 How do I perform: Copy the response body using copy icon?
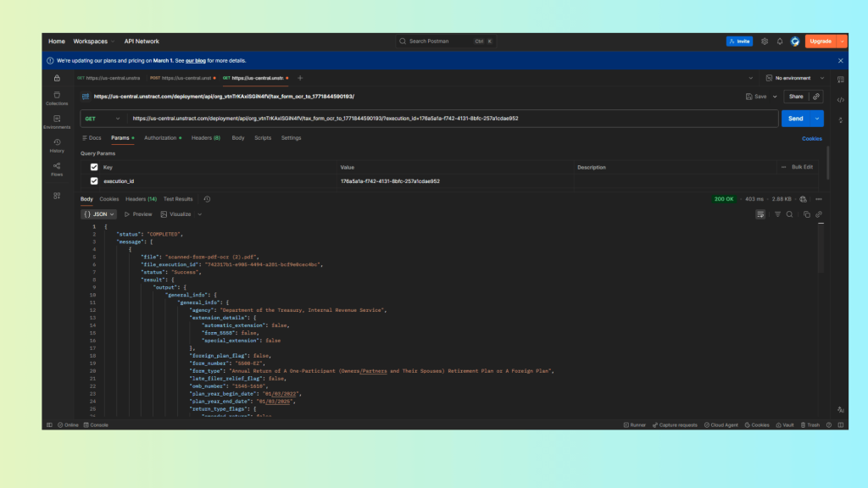(806, 214)
